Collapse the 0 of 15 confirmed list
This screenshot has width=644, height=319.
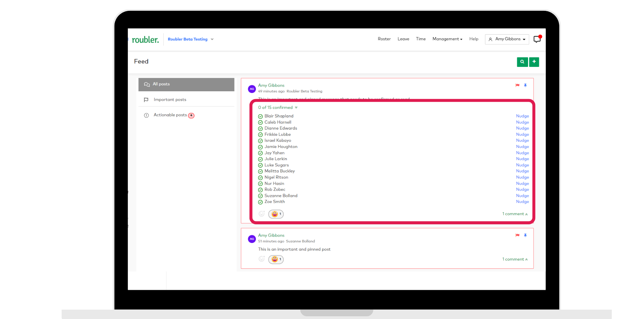click(278, 108)
